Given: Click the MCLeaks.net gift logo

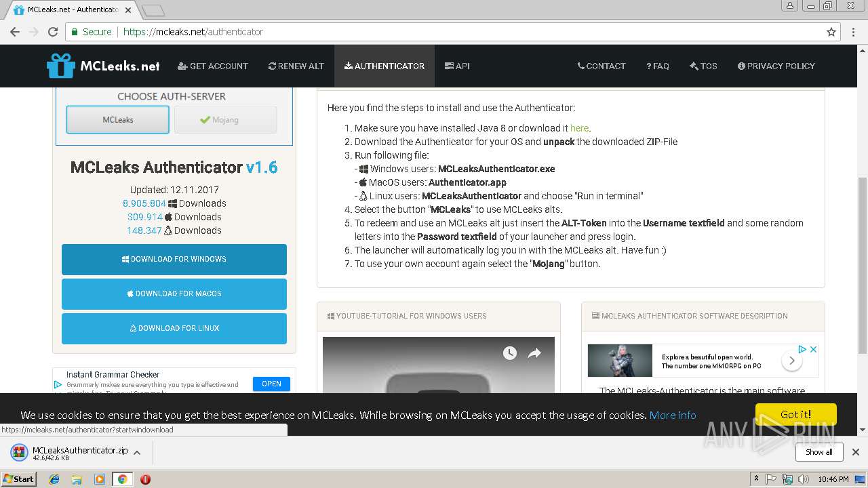Looking at the screenshot, I should pos(103,66).
